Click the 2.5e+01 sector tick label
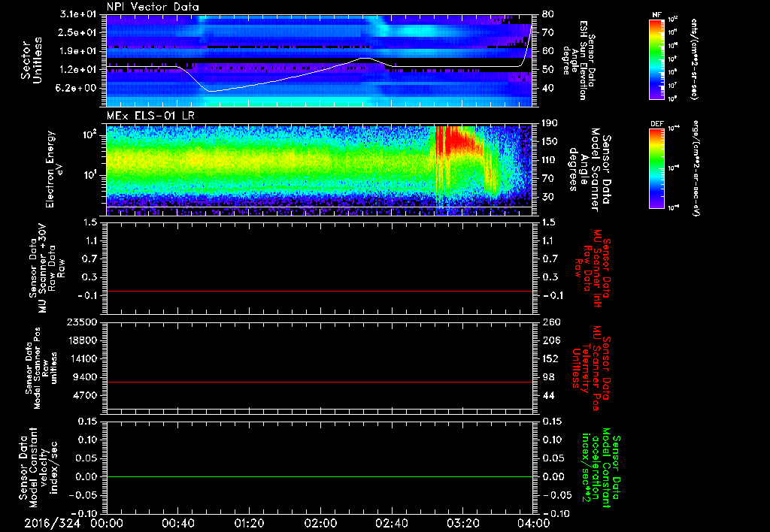This screenshot has height=532, width=770. [78, 32]
